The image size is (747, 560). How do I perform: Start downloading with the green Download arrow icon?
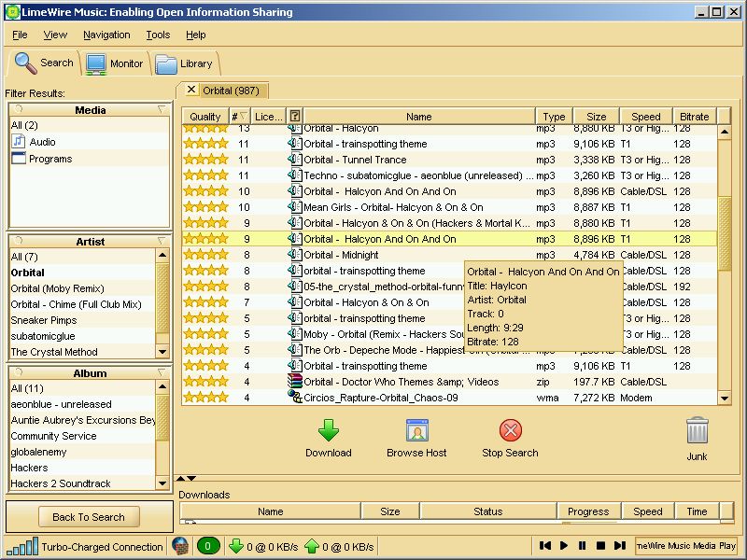coord(328,432)
